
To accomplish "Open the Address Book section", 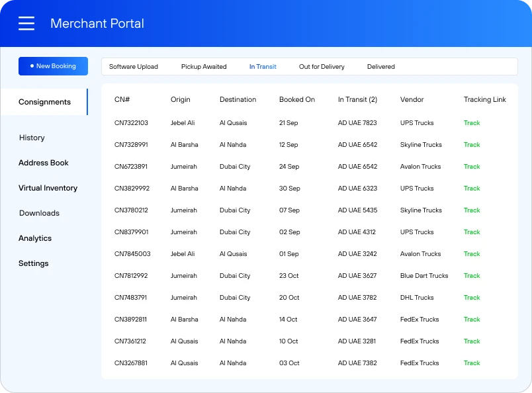I will [43, 163].
